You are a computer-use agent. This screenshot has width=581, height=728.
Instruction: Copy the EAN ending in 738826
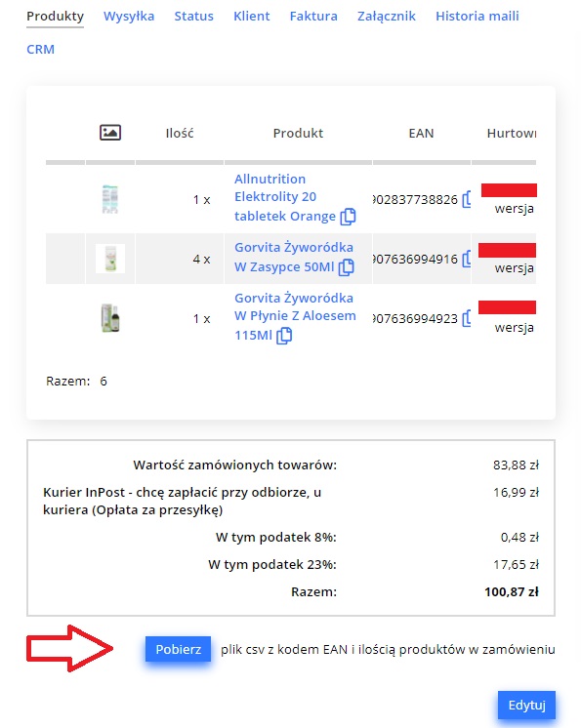(467, 200)
